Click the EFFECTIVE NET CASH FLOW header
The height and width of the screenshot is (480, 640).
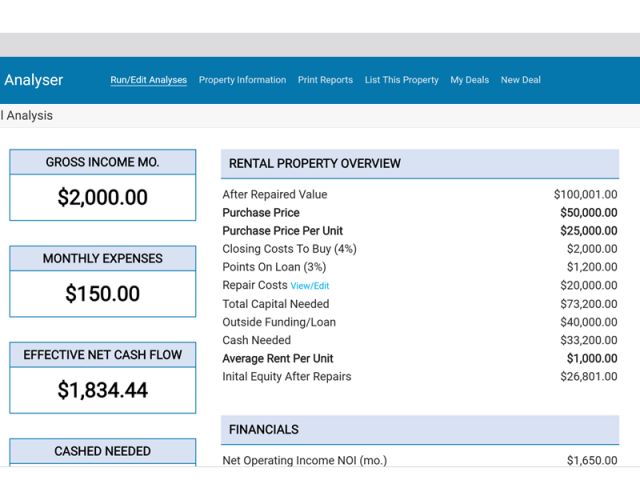coord(102,355)
